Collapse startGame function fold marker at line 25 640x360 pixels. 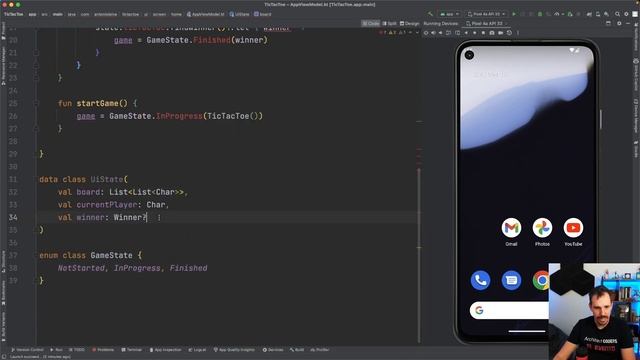click(x=36, y=103)
